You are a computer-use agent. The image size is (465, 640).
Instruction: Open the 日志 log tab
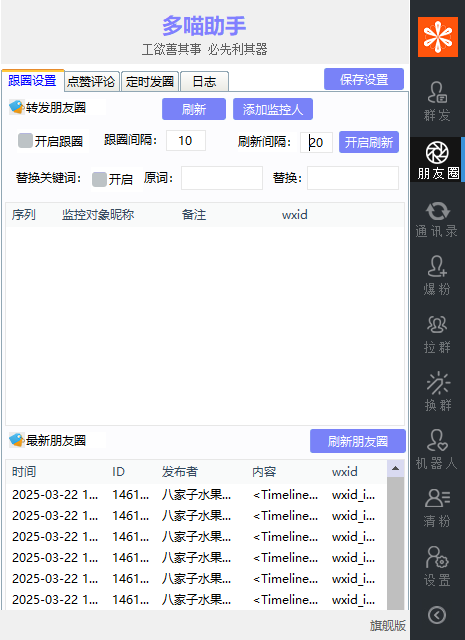[204, 82]
